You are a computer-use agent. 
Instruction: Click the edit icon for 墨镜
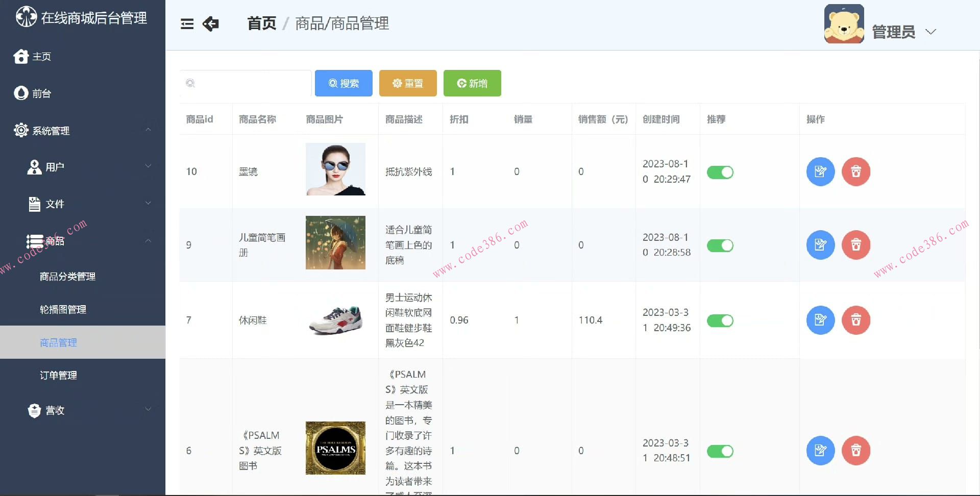pos(820,171)
